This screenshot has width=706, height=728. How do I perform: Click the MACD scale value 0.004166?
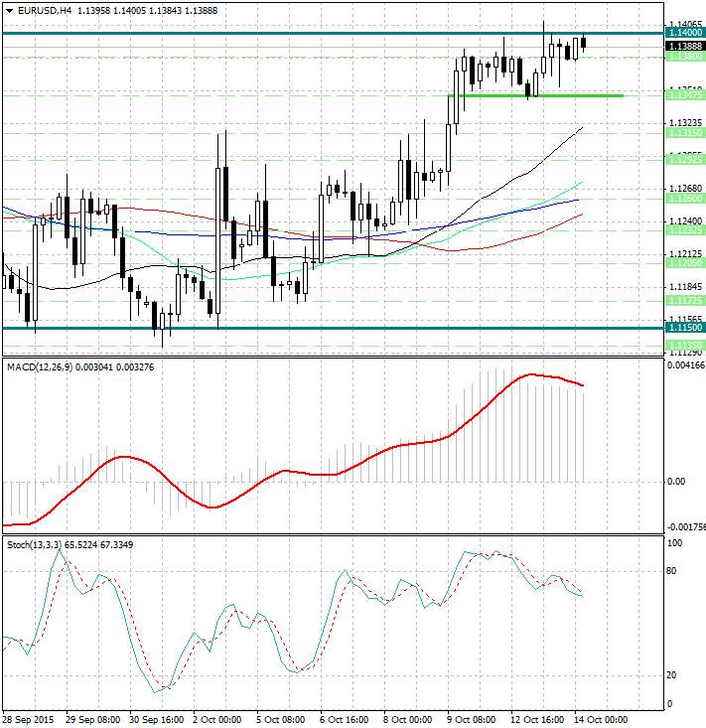pyautogui.click(x=686, y=365)
